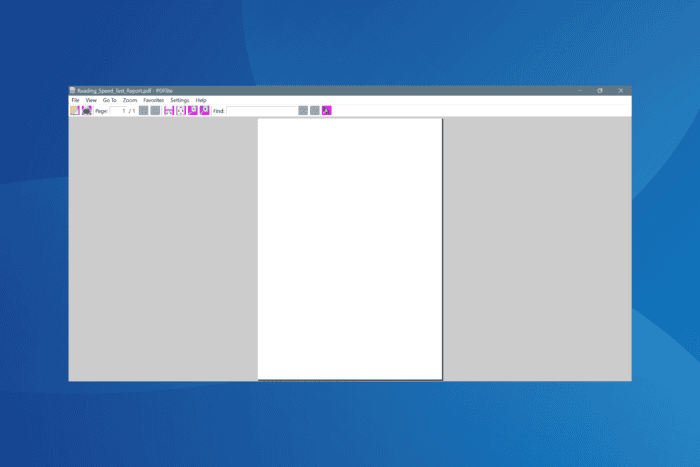Click the Zoom In magnifier icon
The image size is (700, 467).
(x=204, y=111)
